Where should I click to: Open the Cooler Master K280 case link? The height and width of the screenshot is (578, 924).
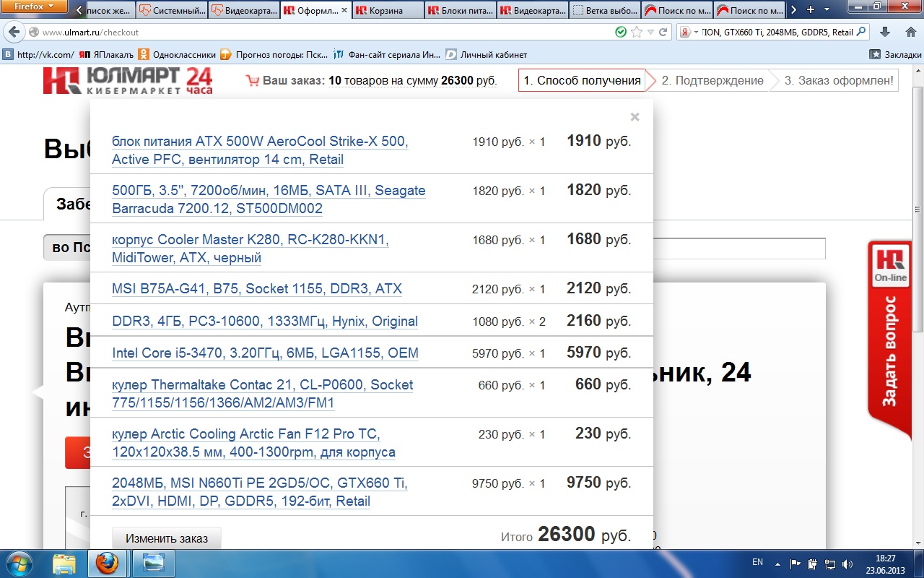(x=250, y=249)
